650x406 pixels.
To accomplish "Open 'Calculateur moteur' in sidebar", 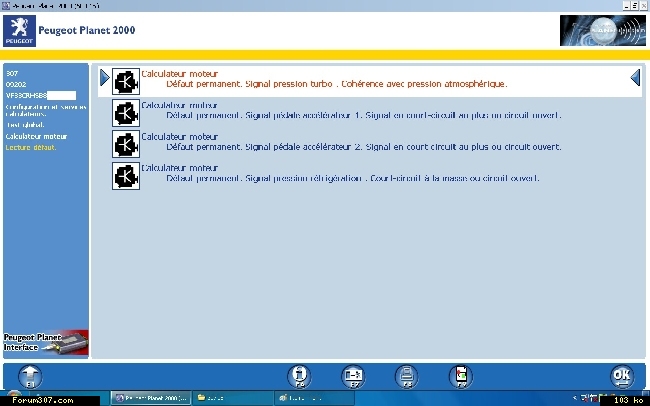I will click(x=36, y=136).
